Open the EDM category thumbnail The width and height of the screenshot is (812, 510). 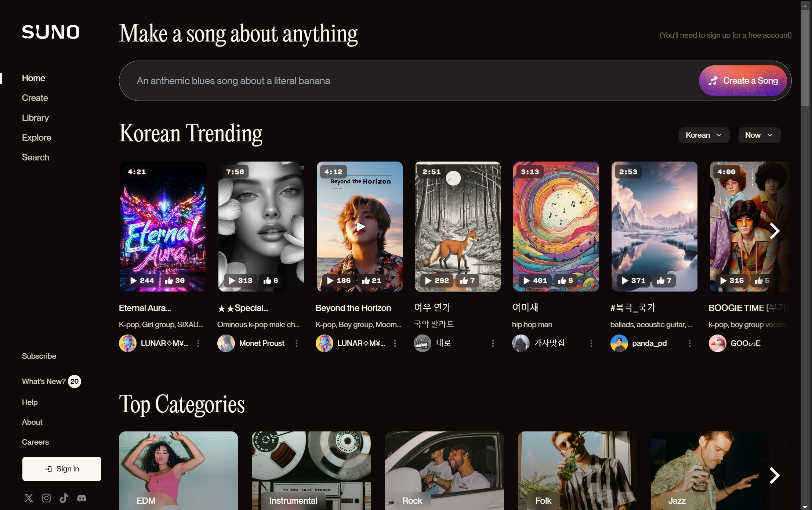click(178, 470)
